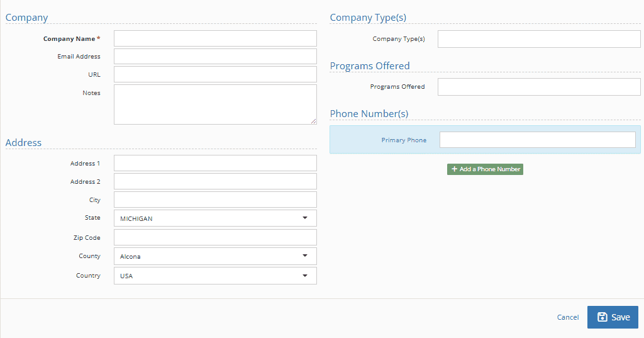Click the Cancel link
The width and height of the screenshot is (644, 338).
tap(567, 317)
